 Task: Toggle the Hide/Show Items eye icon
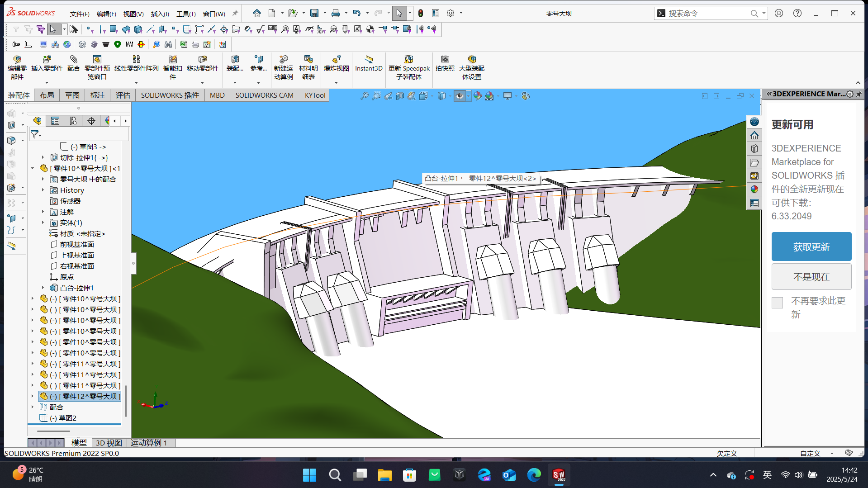(460, 96)
